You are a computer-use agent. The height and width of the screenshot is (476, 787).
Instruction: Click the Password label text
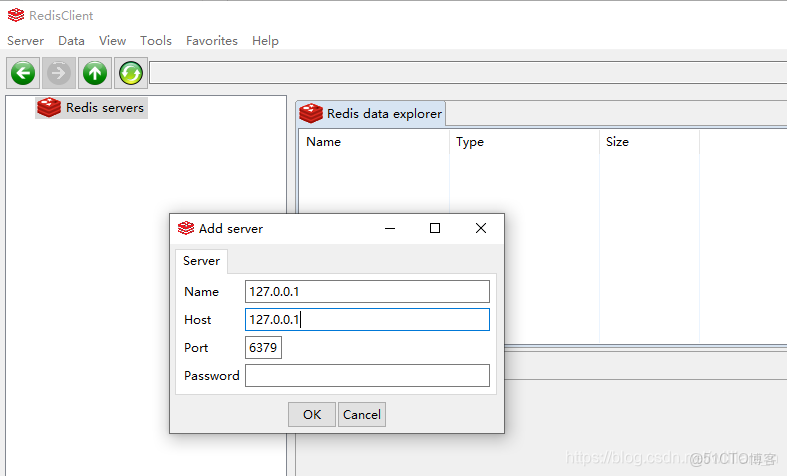click(x=211, y=376)
